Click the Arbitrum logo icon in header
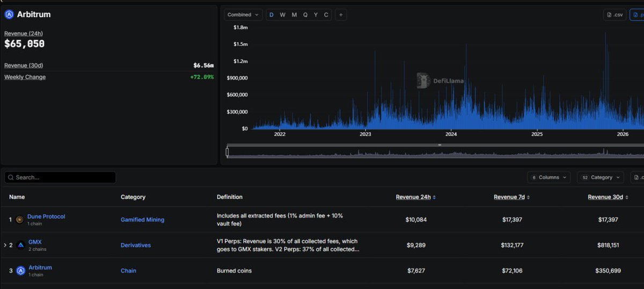644x289 pixels. coord(9,15)
